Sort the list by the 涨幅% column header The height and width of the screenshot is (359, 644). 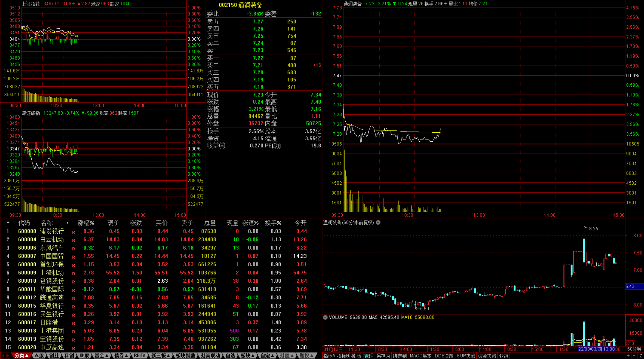coord(86,223)
